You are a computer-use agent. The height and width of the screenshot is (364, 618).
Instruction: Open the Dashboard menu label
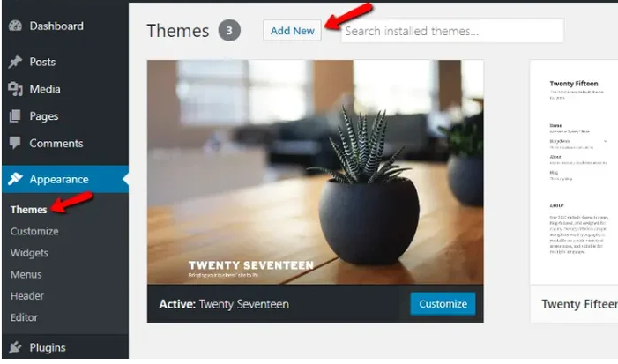click(56, 26)
